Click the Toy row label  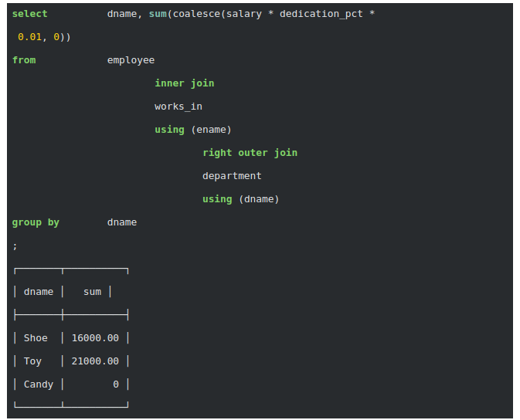pos(32,361)
